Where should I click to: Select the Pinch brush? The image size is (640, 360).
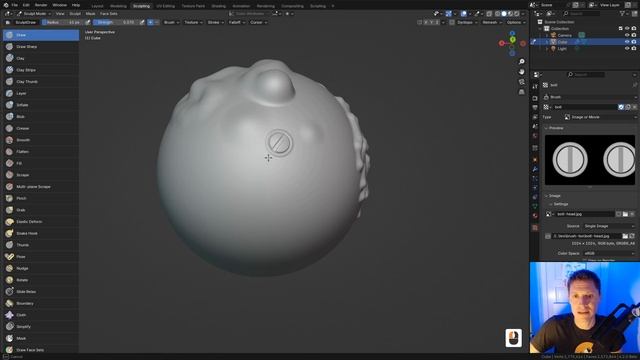click(41, 198)
